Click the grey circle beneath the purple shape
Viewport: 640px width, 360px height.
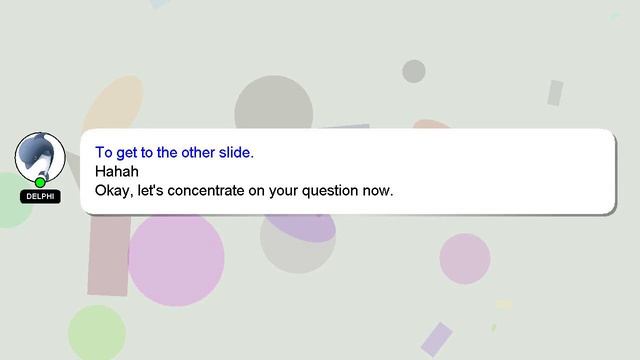click(x=298, y=253)
